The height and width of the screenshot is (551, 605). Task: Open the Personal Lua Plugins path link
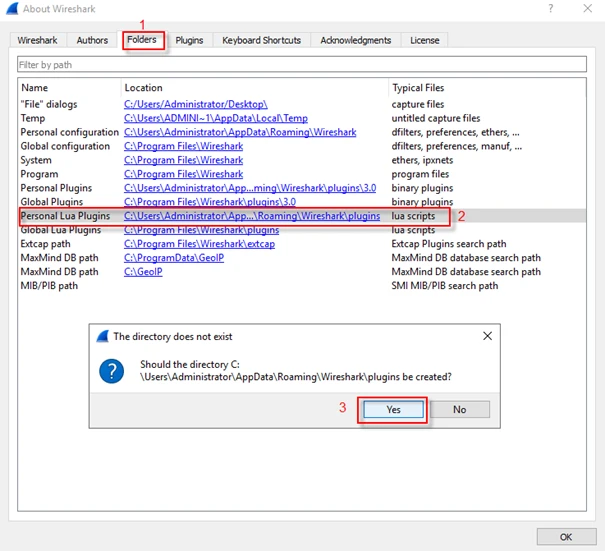(x=251, y=216)
